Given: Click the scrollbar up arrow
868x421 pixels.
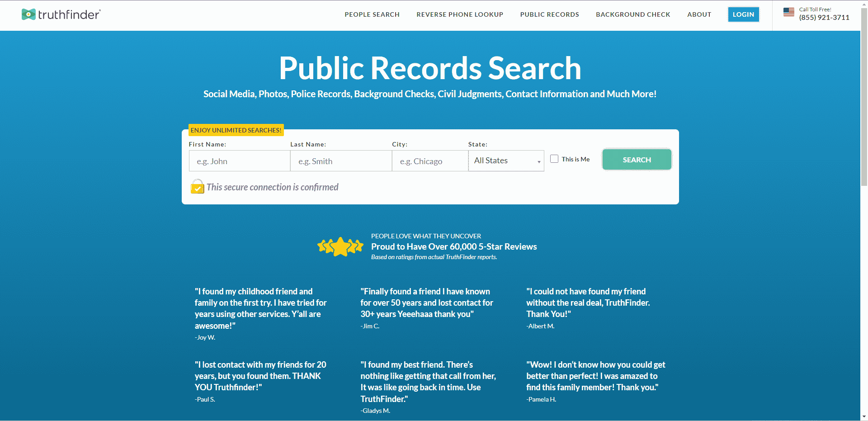Looking at the screenshot, I should pyautogui.click(x=863, y=4).
